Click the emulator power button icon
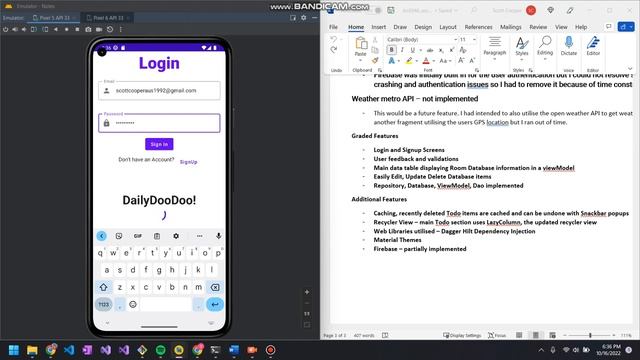Viewport: 640px width, 360px height. point(5,29)
